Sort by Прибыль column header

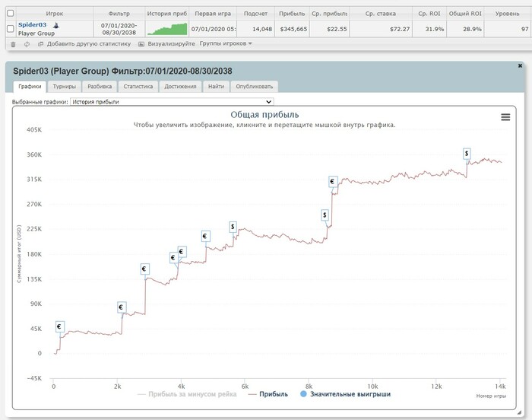click(292, 14)
